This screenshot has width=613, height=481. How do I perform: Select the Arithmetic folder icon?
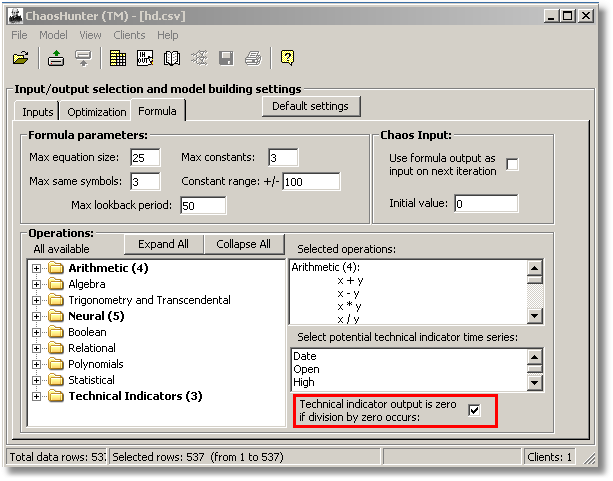[56, 268]
